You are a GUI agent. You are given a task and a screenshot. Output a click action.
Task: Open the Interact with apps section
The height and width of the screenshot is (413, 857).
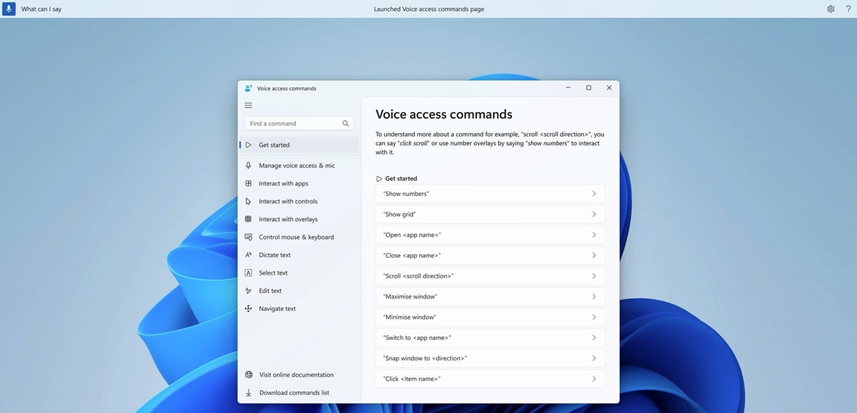coord(283,184)
